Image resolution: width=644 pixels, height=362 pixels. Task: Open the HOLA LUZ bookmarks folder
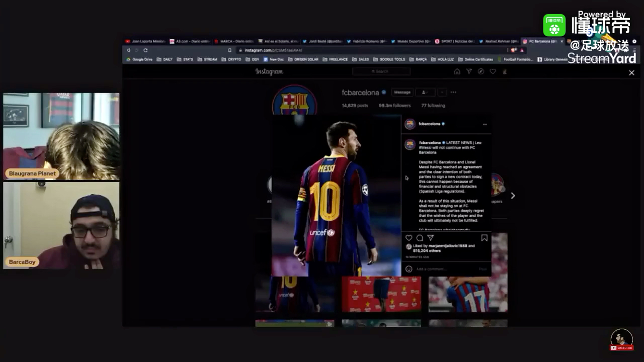(442, 59)
